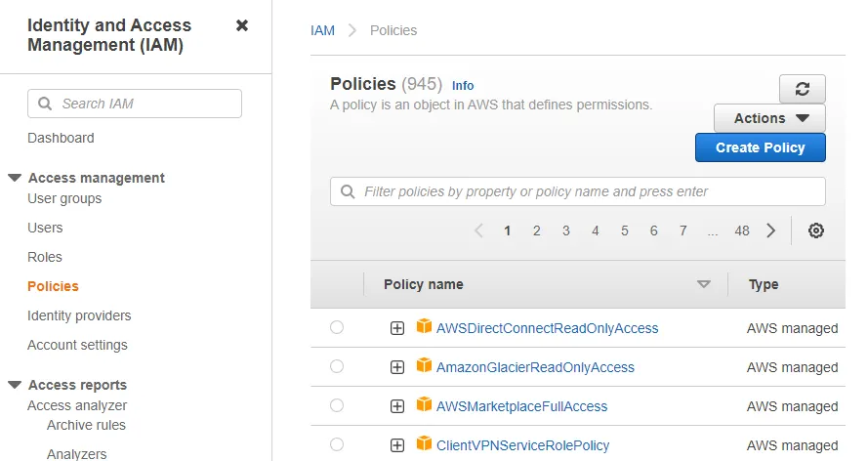
Task: Open Account settings in the sidebar
Action: (x=77, y=346)
